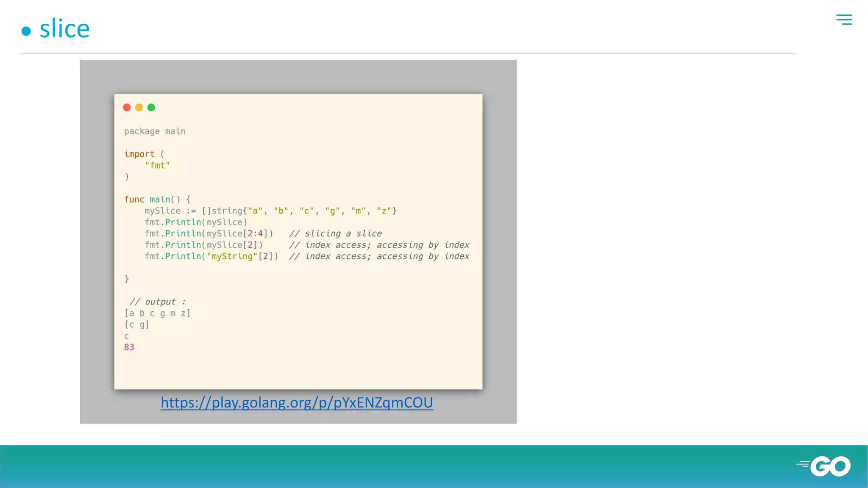Image resolution: width=868 pixels, height=488 pixels.
Task: Click output line "[c g]"
Action: [x=136, y=325]
